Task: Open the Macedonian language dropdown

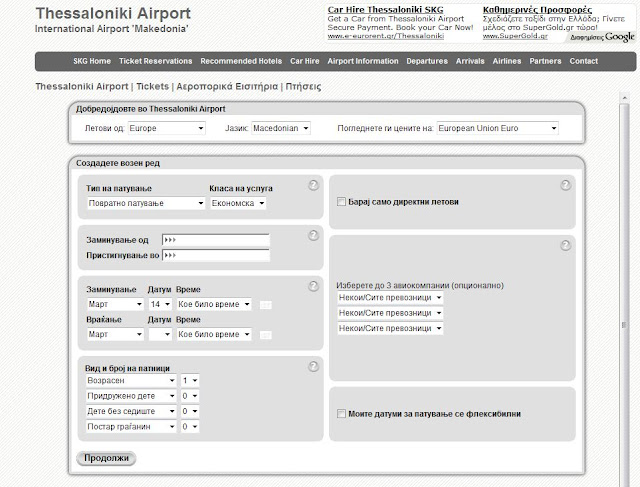Action: coord(278,129)
